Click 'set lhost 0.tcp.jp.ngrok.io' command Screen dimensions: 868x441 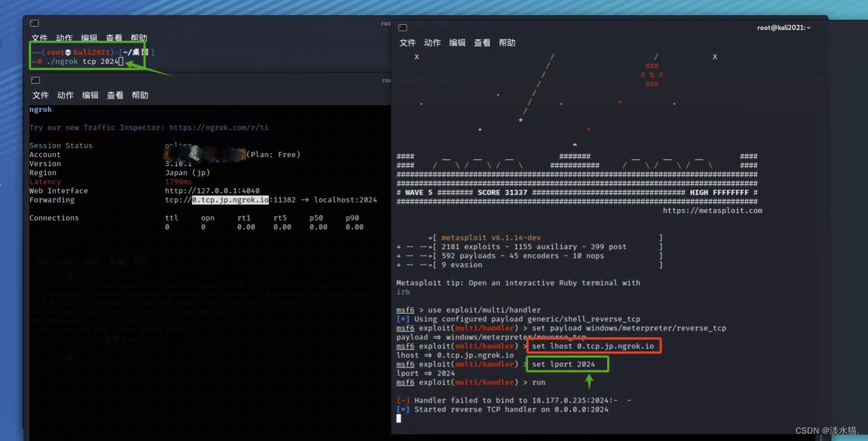point(593,346)
